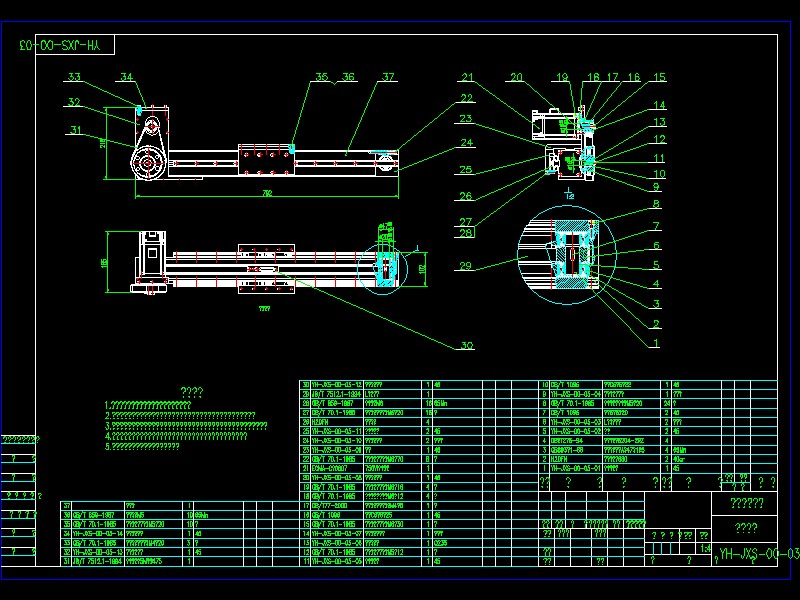Select callout number 8 by the detail view
Screen dimensions: 800x600
point(656,204)
